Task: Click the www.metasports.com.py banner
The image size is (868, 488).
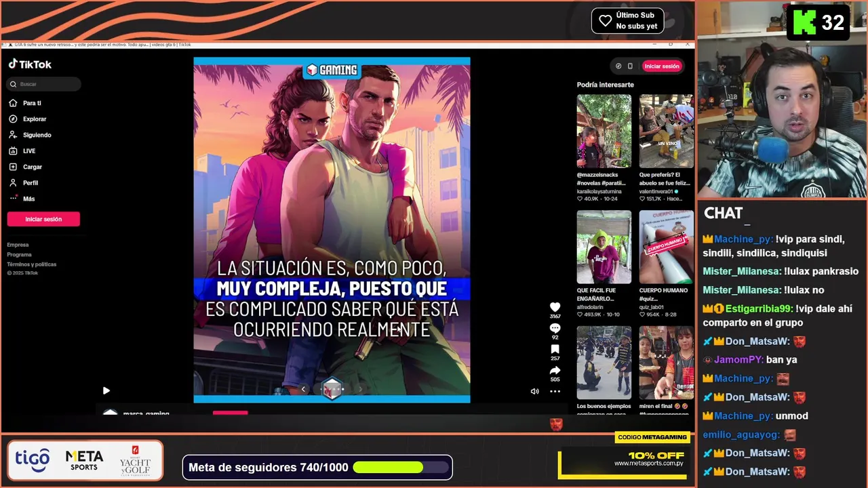Action: [x=648, y=464]
